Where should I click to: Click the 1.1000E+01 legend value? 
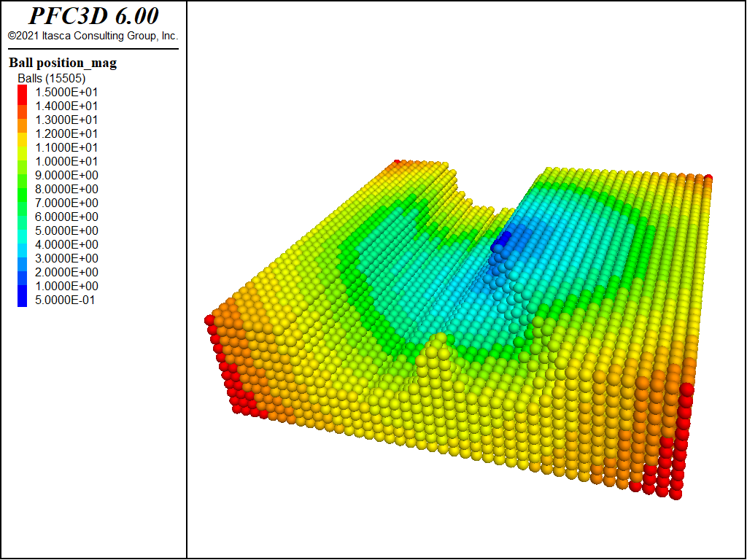[x=66, y=147]
